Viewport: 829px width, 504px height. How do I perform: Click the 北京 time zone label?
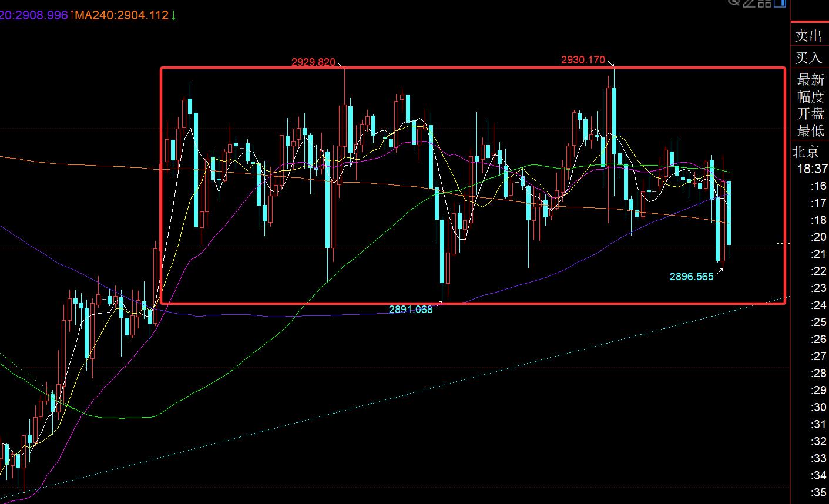[x=805, y=152]
